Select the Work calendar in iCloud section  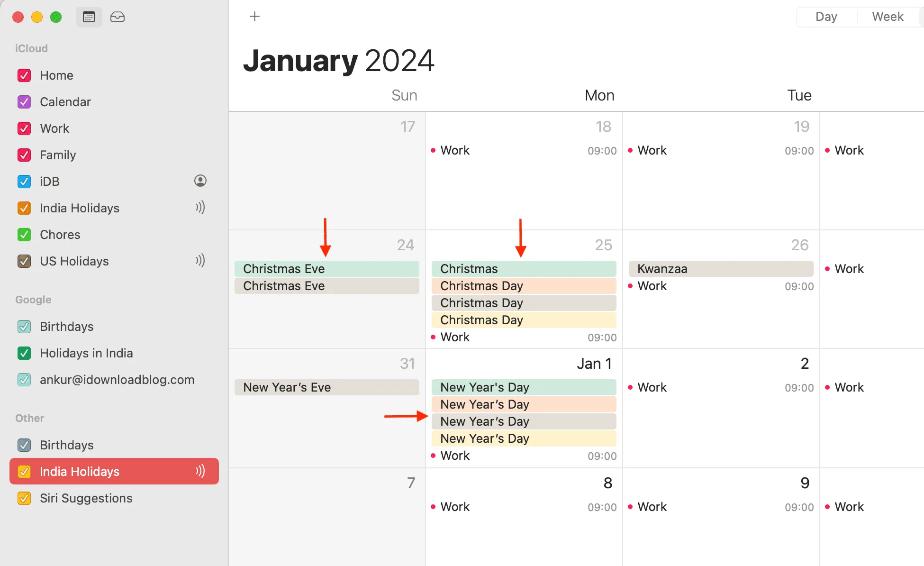[x=55, y=128]
